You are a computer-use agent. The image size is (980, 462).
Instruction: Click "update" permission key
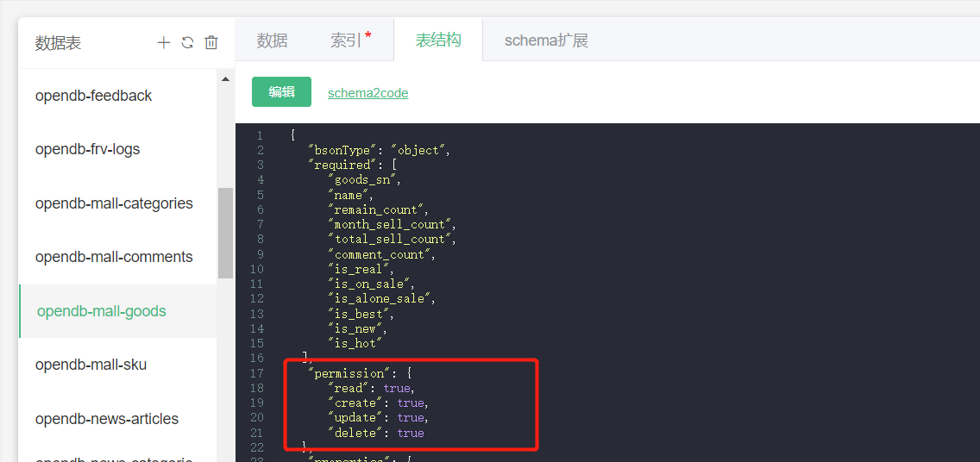(357, 418)
